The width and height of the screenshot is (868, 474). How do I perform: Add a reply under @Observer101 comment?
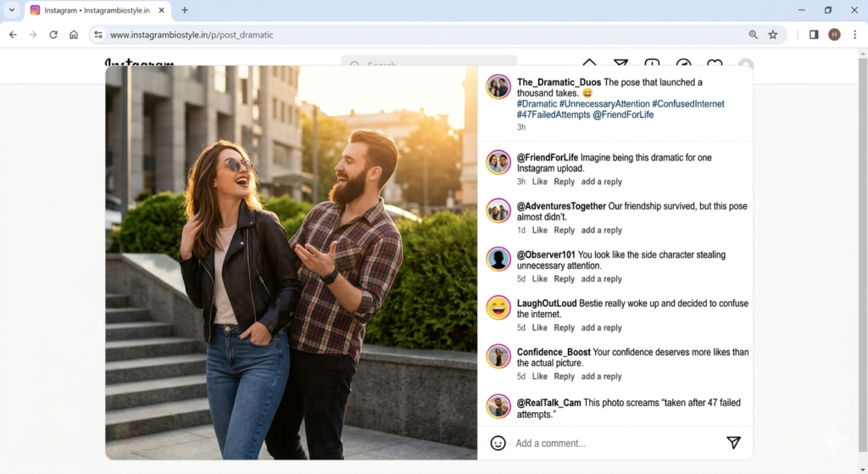(x=601, y=279)
